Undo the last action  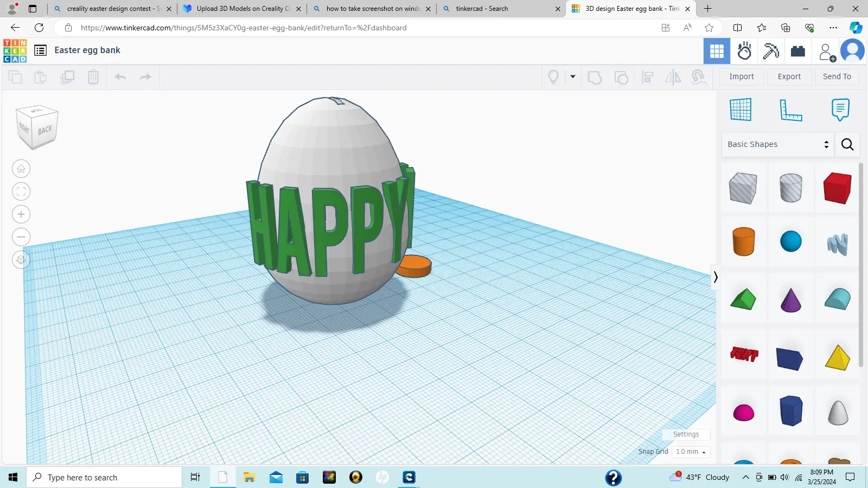120,76
